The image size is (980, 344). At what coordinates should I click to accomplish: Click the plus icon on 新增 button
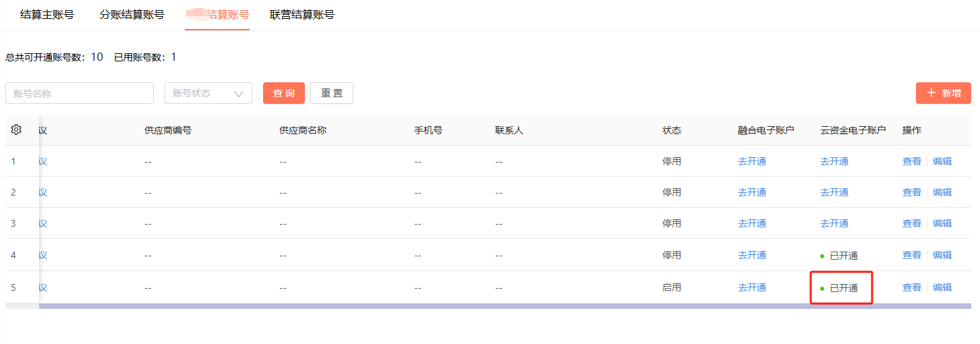tap(931, 93)
